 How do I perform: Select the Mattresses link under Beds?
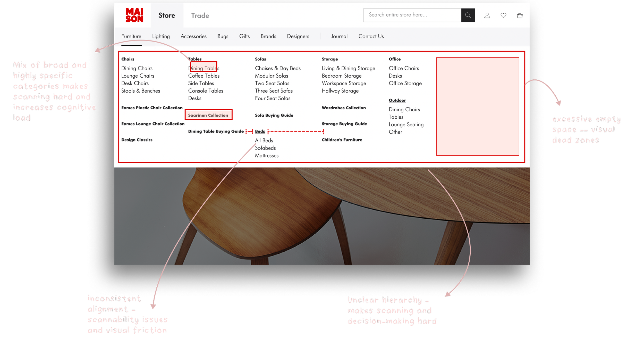(267, 155)
